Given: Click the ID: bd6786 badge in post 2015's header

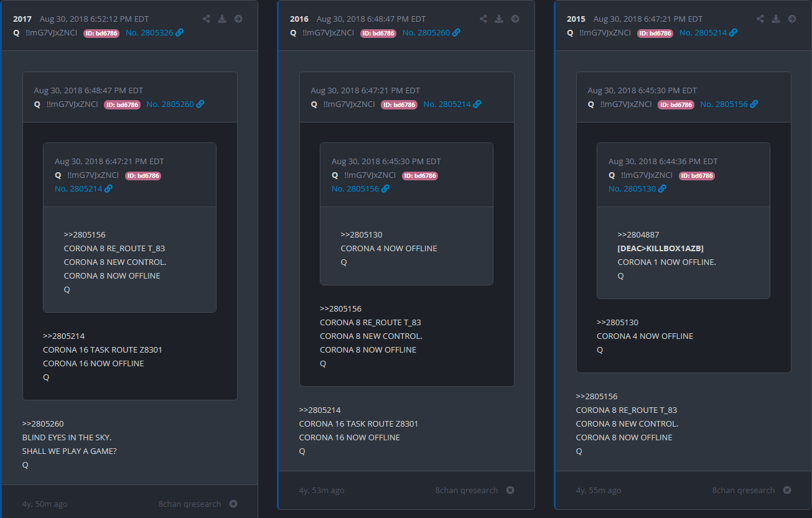Looking at the screenshot, I should (655, 33).
